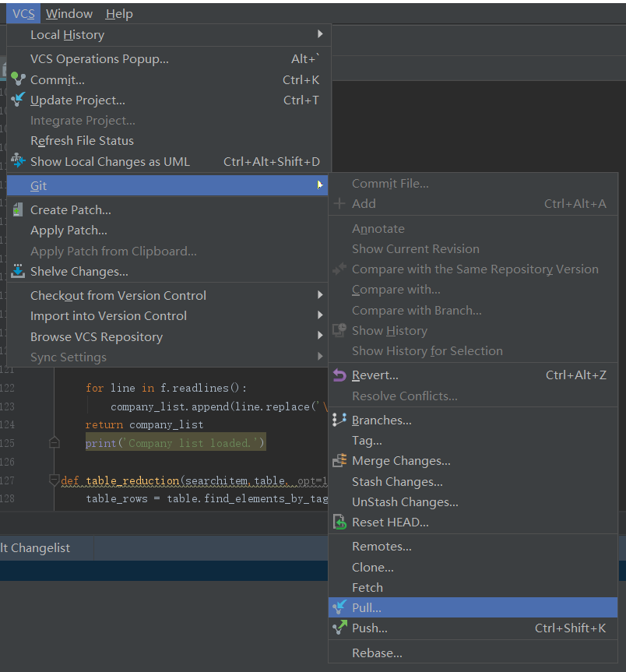Choose Integrate Project menu entry
The image size is (626, 672).
coord(169,121)
